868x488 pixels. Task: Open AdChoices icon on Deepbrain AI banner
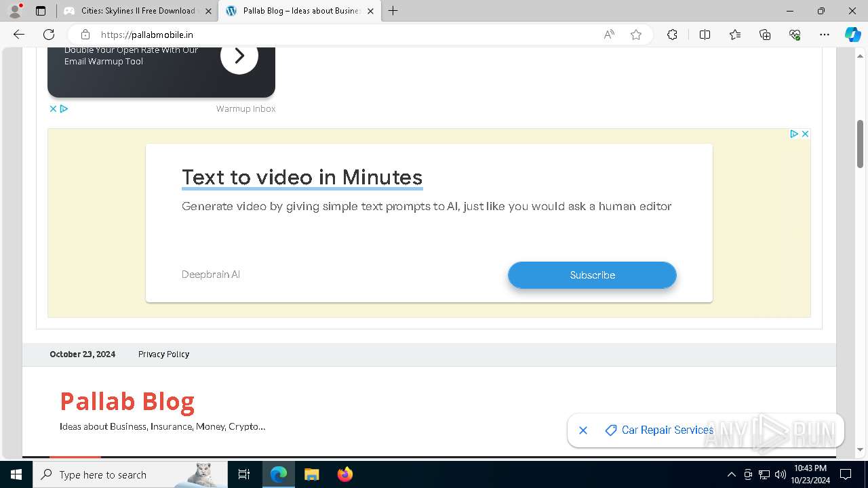point(793,134)
